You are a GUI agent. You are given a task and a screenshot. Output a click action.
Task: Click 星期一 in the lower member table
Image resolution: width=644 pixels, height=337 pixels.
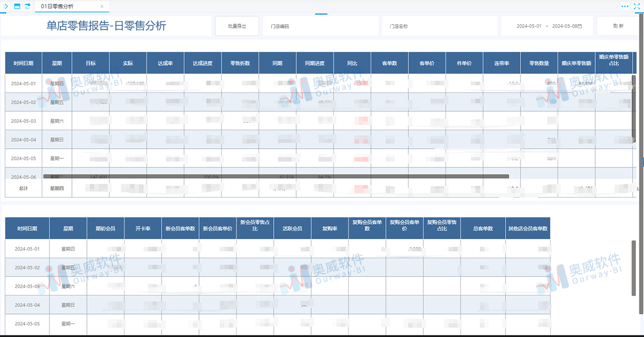coord(68,324)
